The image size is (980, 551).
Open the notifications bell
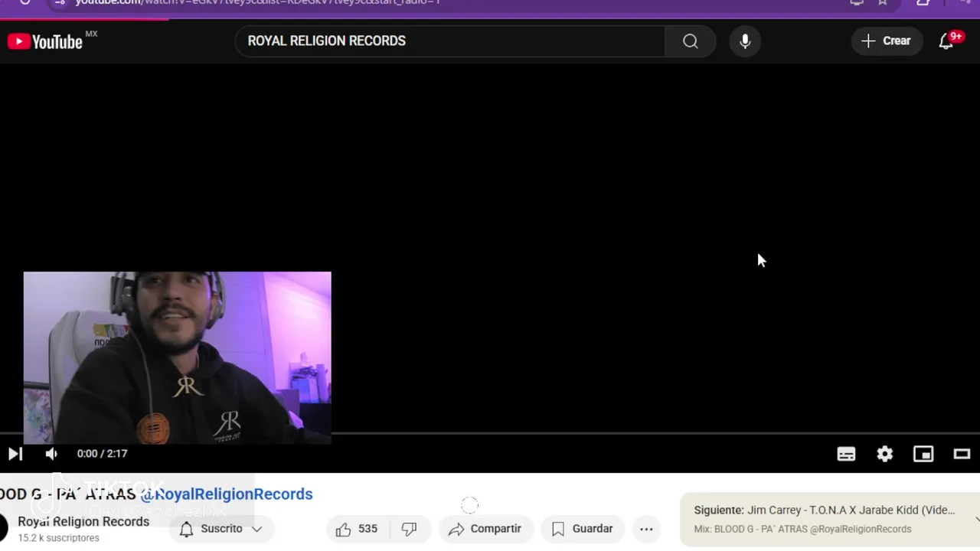coord(947,41)
